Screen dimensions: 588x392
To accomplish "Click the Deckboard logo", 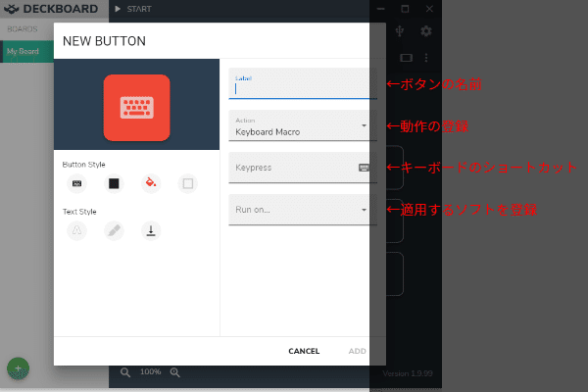I will tap(51, 9).
